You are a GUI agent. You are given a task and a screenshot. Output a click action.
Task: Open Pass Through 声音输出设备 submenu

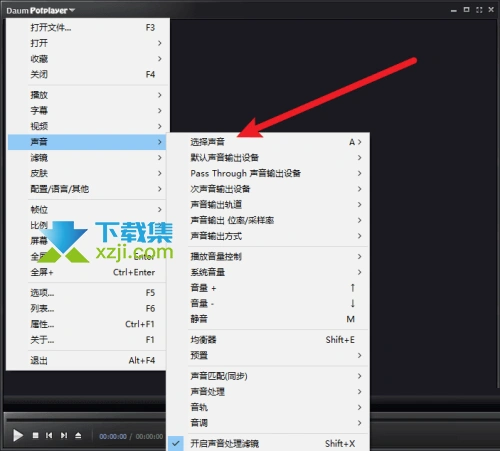pos(268,173)
